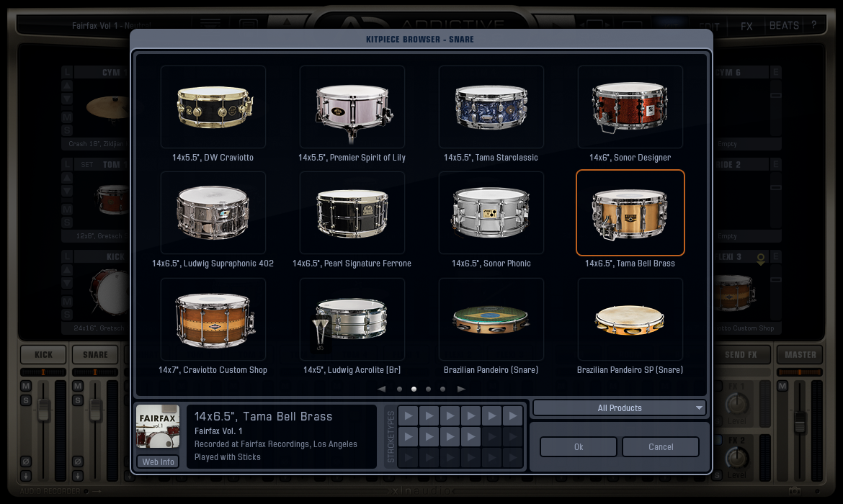
Task: Click the 'Recorded at Fairfax Recordings, Los Angeles' text
Action: click(276, 444)
